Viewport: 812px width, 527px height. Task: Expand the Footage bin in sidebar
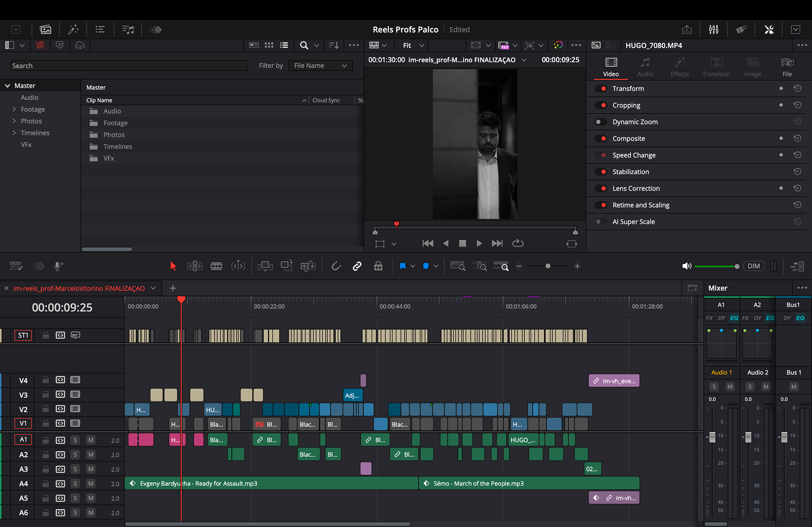pyautogui.click(x=14, y=109)
